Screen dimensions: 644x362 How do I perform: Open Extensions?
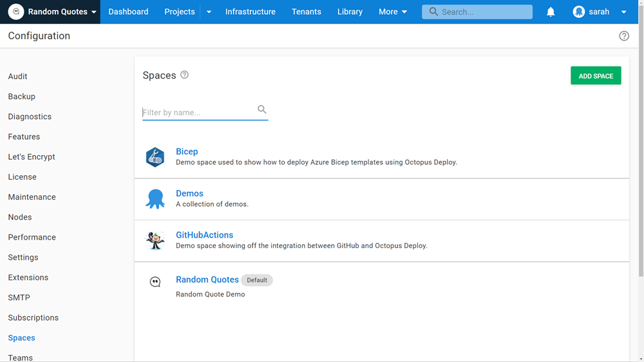[x=28, y=278]
